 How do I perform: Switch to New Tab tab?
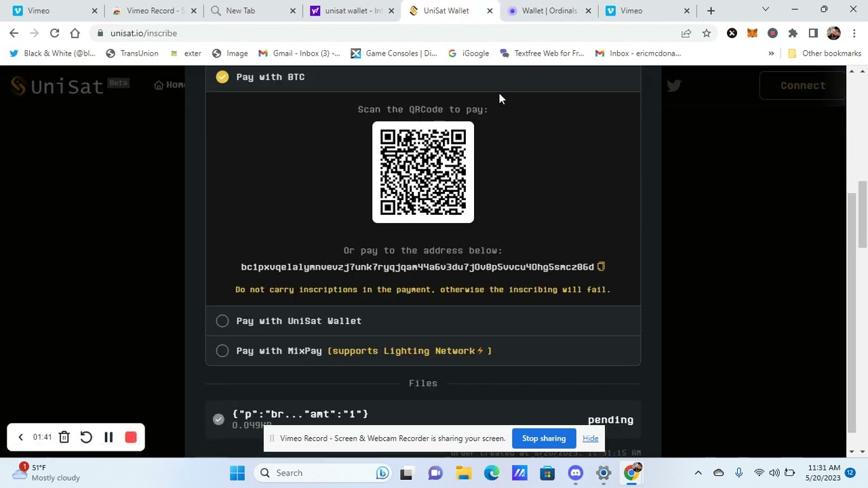coord(252,11)
